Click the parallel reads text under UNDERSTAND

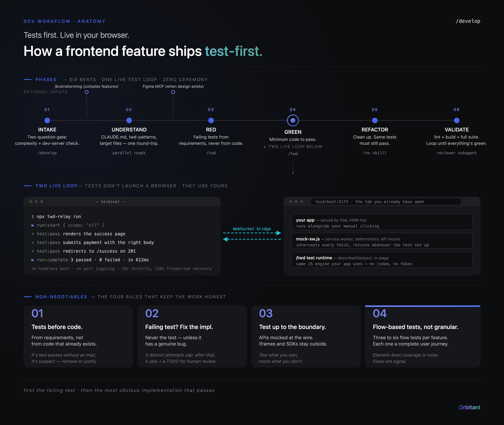(x=129, y=153)
